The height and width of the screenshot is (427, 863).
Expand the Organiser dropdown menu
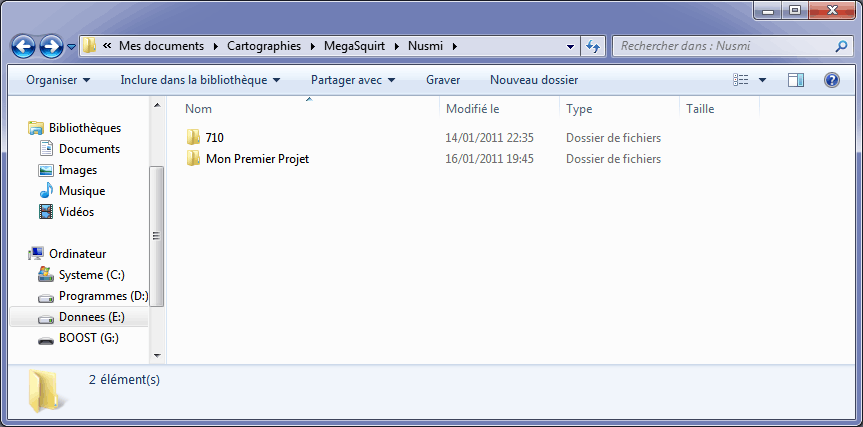click(x=58, y=80)
